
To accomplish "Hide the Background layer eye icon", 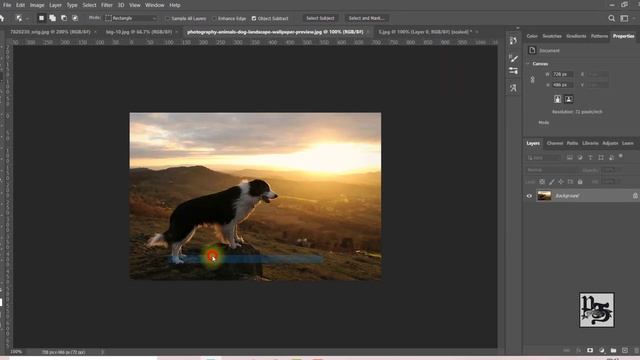I will [529, 196].
